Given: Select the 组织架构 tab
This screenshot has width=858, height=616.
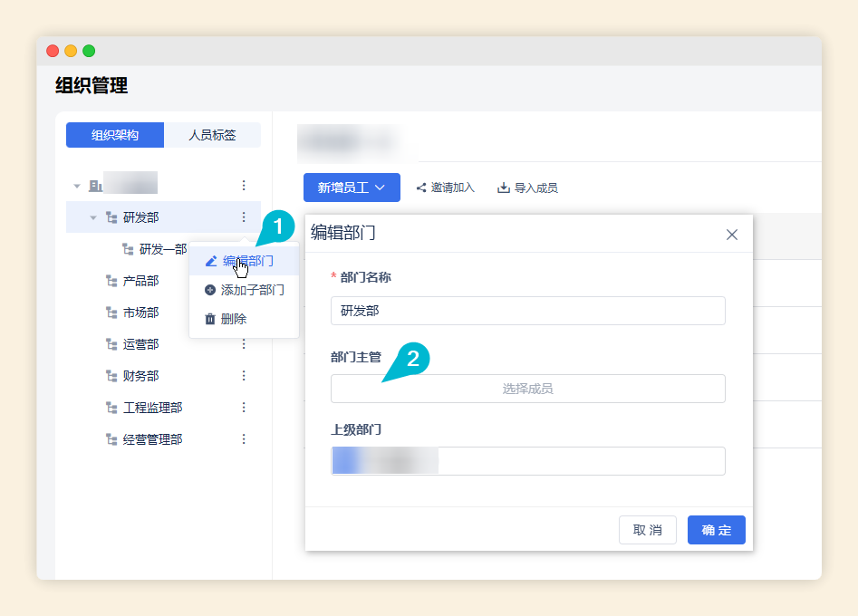Looking at the screenshot, I should click(115, 135).
